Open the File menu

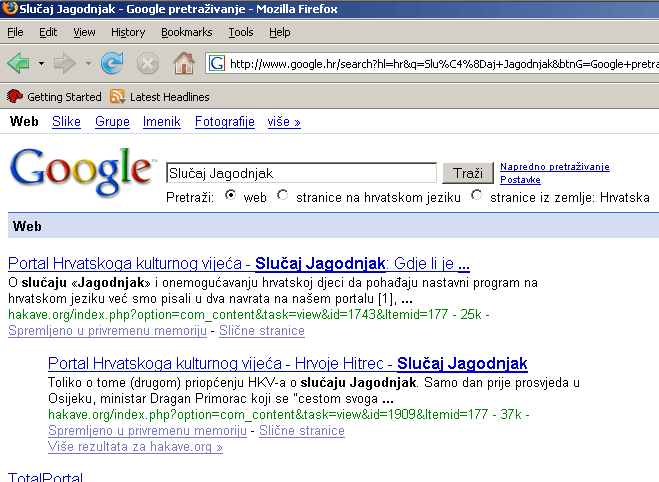15,32
